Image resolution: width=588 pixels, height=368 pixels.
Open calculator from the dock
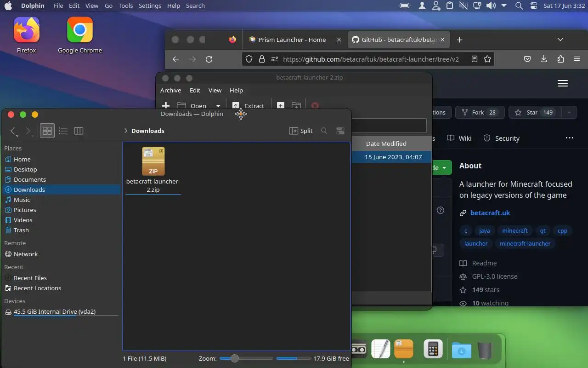click(433, 349)
